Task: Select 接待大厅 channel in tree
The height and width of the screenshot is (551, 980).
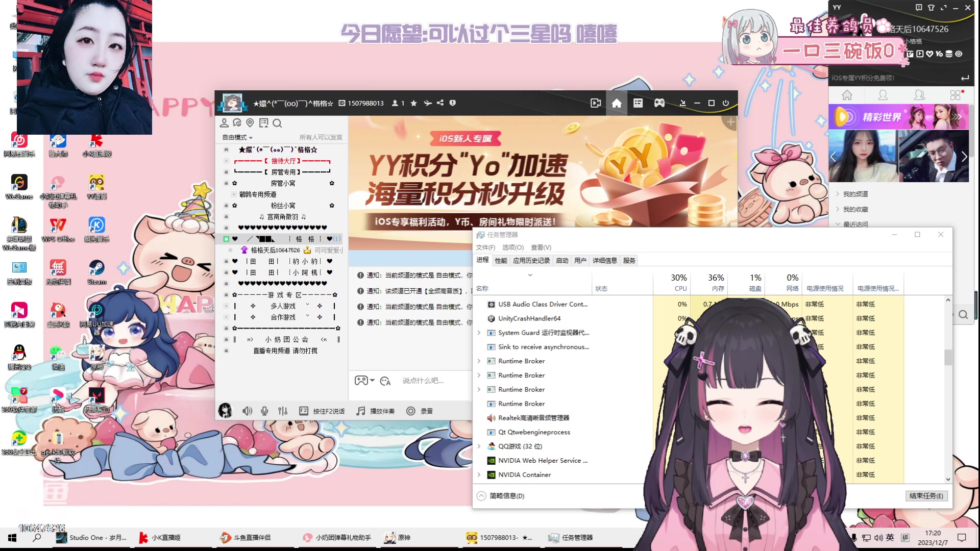Action: 282,161
